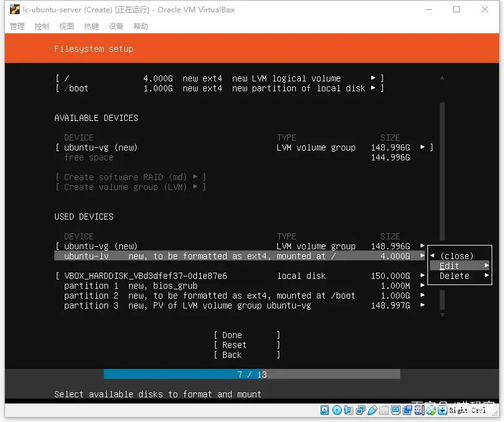Click the AVAILABLE DEVICES heading
This screenshot has height=422, width=504.
[x=96, y=118]
